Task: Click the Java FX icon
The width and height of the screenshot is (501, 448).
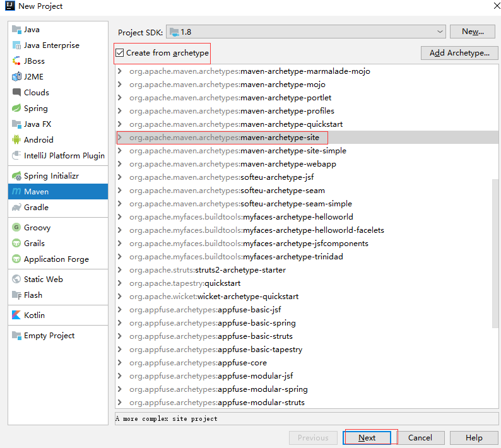Action: click(16, 124)
